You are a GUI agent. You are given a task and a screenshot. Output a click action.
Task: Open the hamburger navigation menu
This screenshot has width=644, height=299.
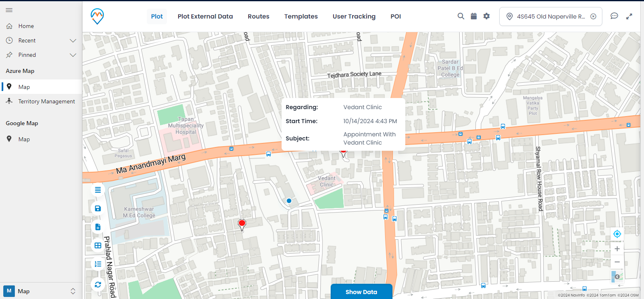coord(9,10)
